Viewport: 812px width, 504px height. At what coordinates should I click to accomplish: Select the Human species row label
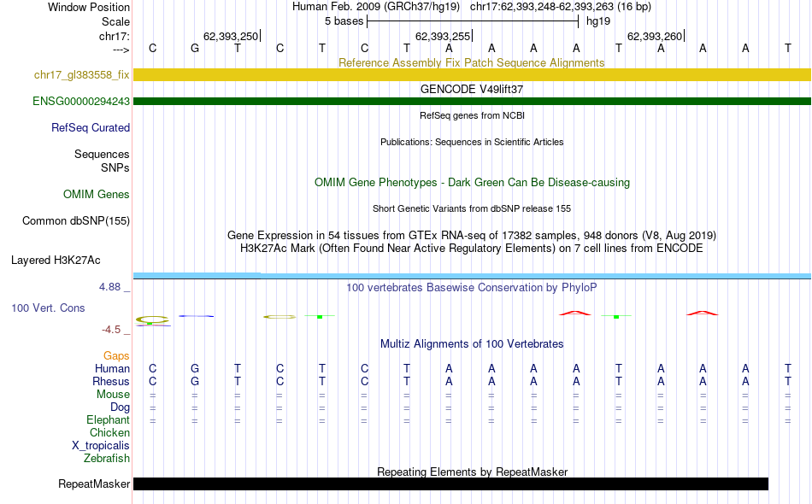click(112, 368)
